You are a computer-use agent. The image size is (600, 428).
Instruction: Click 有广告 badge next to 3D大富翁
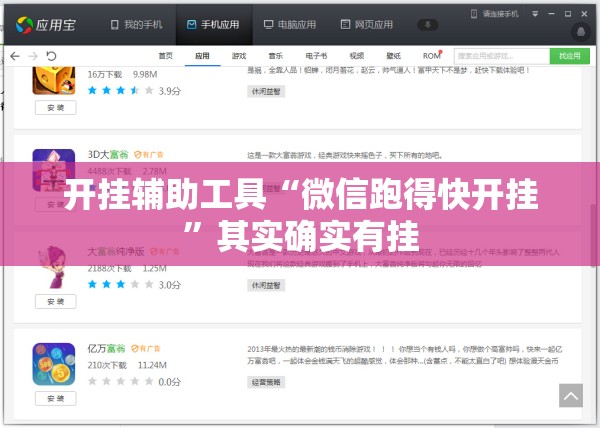[x=148, y=155]
